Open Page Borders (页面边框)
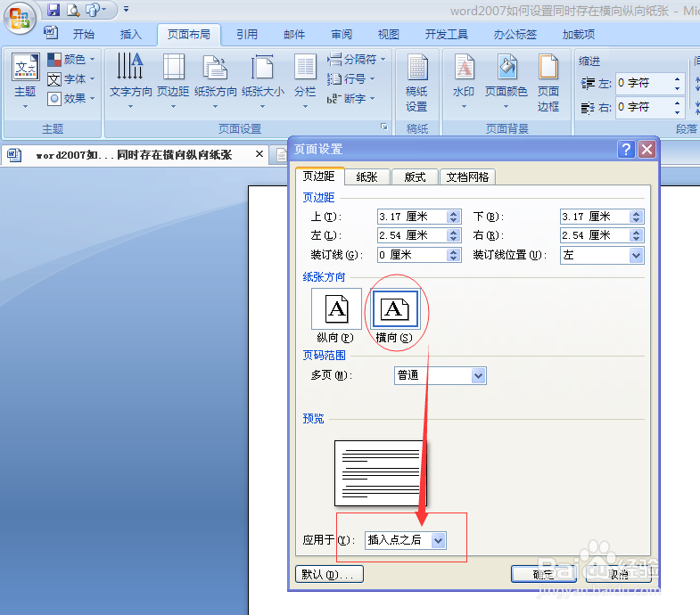This screenshot has height=615, width=700. point(548,83)
